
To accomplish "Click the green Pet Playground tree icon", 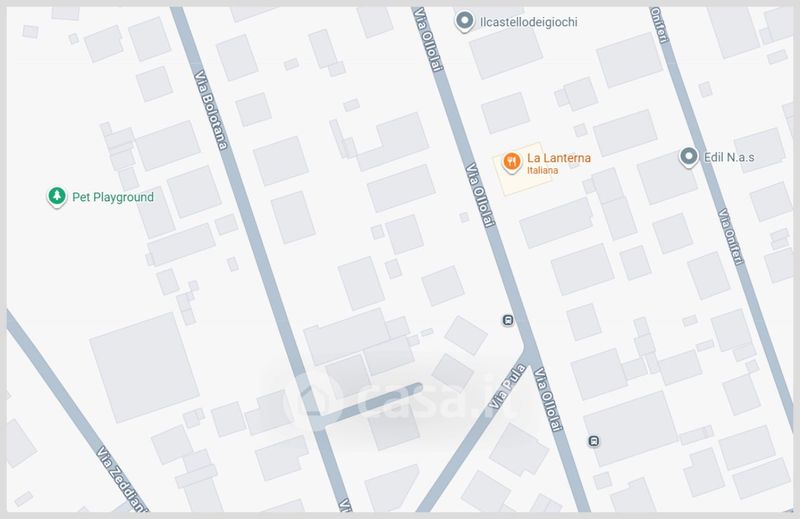I will [57, 196].
